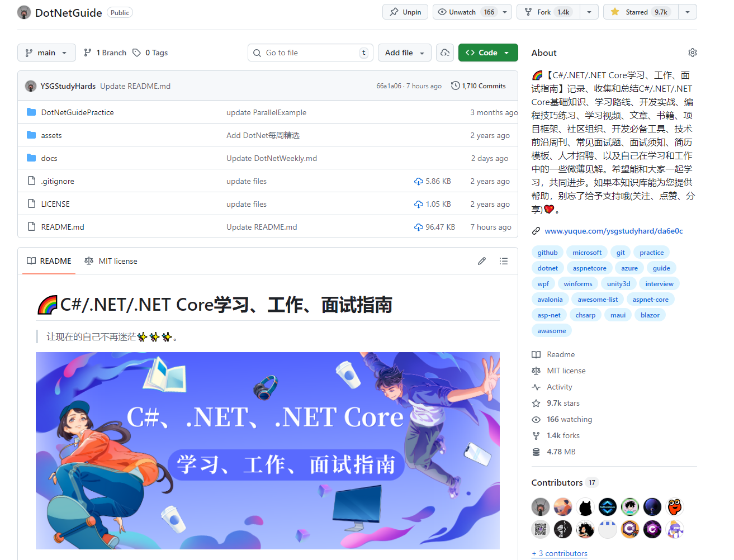This screenshot has width=734, height=560.
Task: Download LICENSE via the cloud icon
Action: tap(419, 205)
